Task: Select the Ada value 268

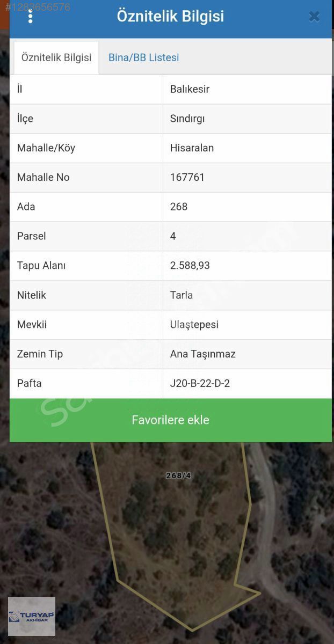Action: click(179, 207)
